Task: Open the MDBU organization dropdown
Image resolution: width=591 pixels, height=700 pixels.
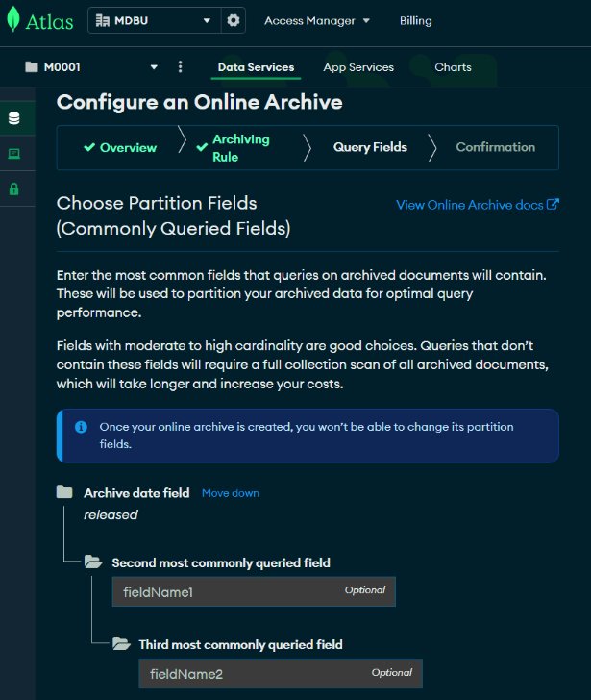Action: tap(154, 20)
